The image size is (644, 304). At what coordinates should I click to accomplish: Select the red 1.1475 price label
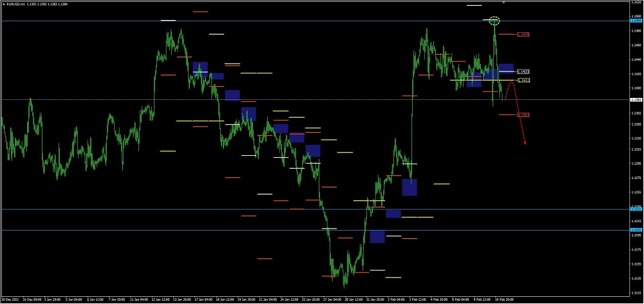(524, 34)
